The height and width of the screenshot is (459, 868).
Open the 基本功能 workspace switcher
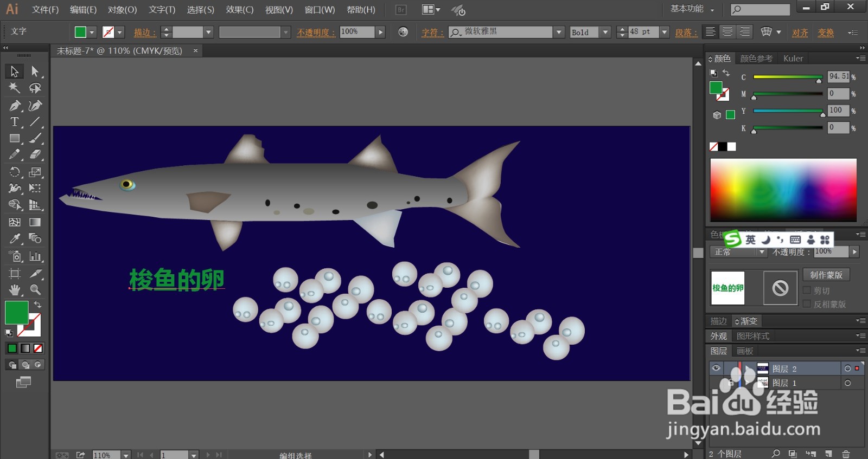pyautogui.click(x=692, y=9)
